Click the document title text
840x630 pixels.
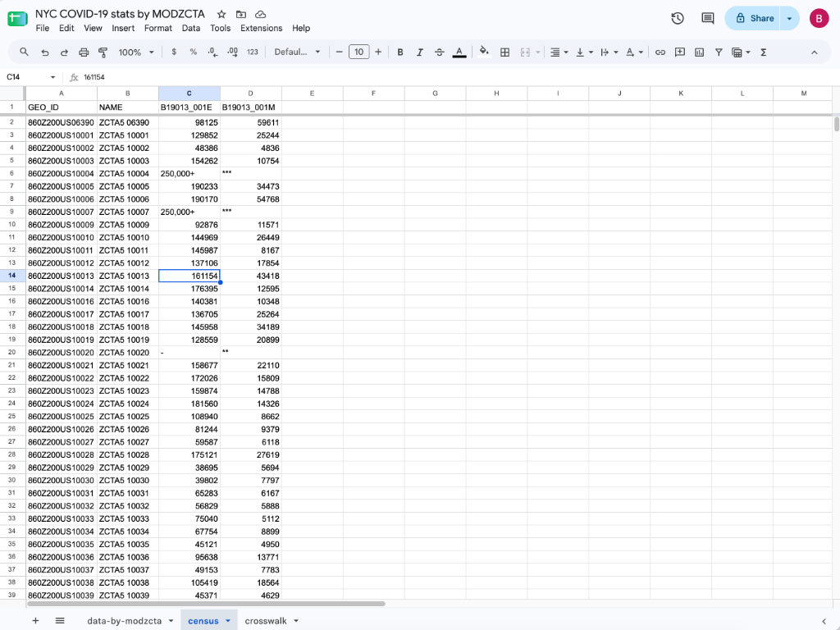pyautogui.click(x=120, y=14)
